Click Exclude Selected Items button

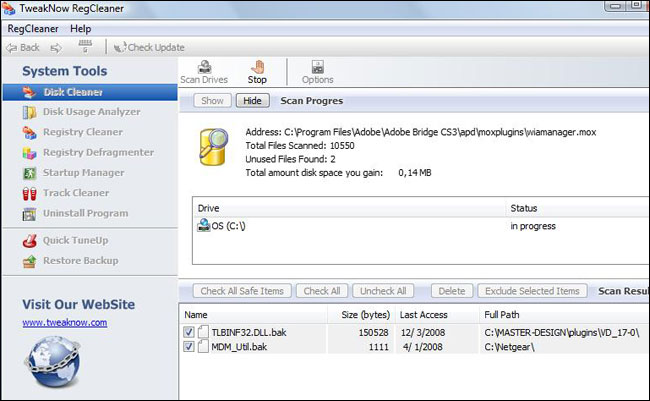(x=532, y=291)
